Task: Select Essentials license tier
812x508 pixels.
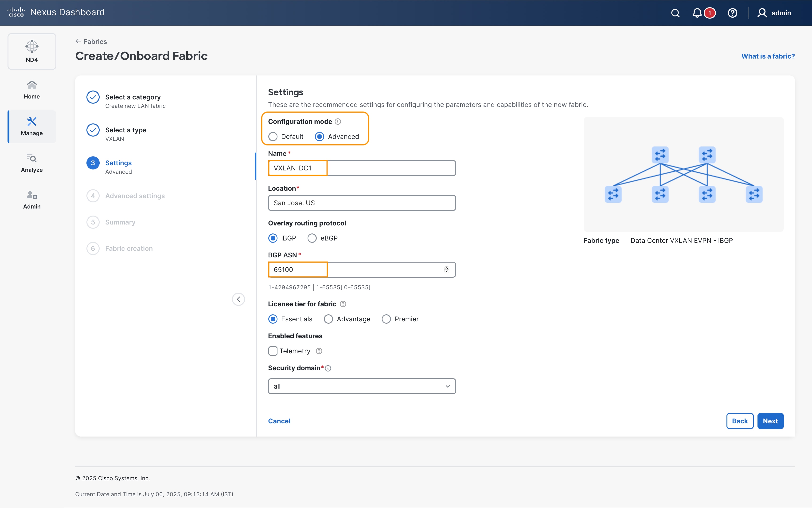Action: pos(273,319)
